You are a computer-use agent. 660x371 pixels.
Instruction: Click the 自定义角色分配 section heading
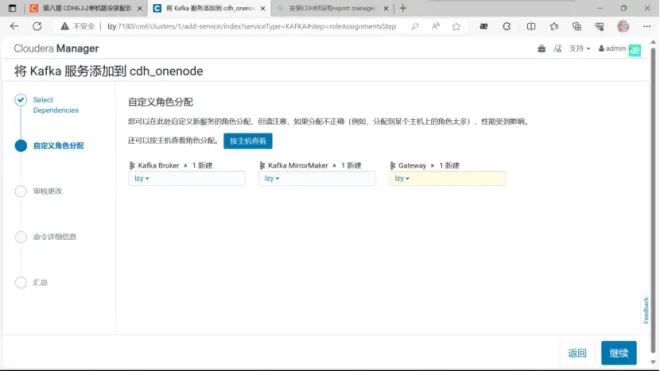[x=160, y=102]
